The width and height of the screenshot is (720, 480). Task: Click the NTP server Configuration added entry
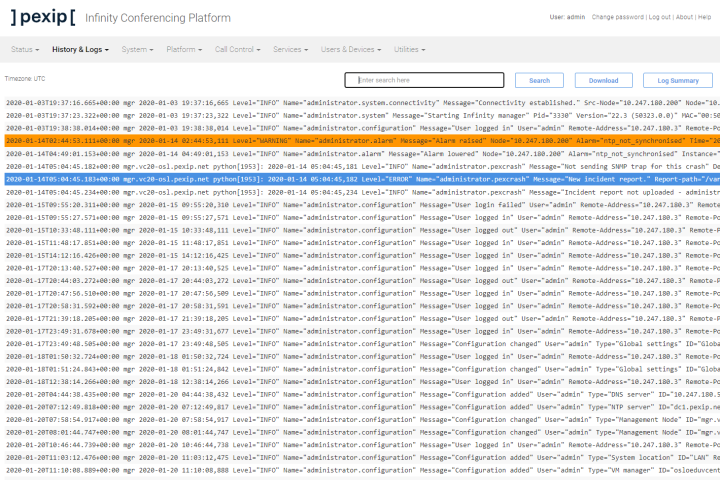point(362,407)
